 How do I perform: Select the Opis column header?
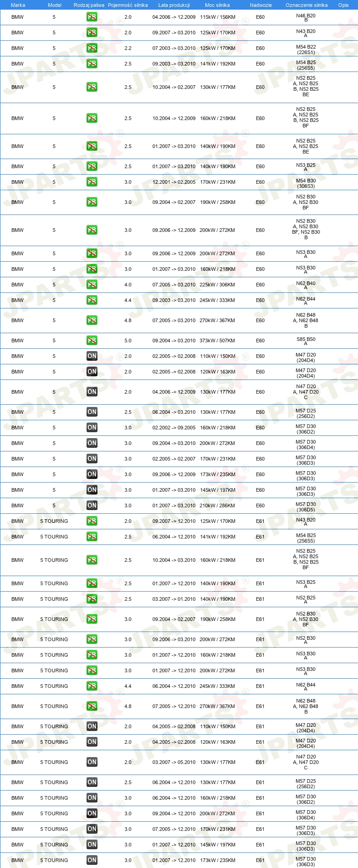coord(343,5)
